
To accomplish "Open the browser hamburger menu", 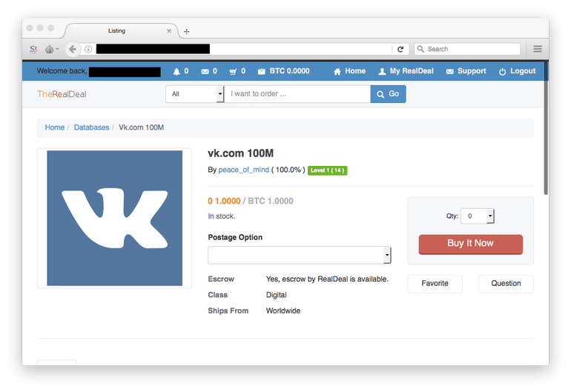I will click(538, 49).
